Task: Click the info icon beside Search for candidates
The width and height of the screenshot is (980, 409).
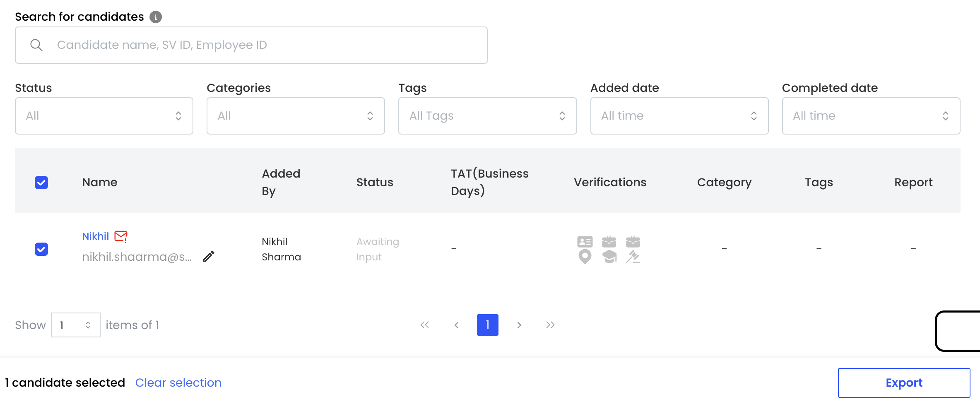Action: coord(156,17)
